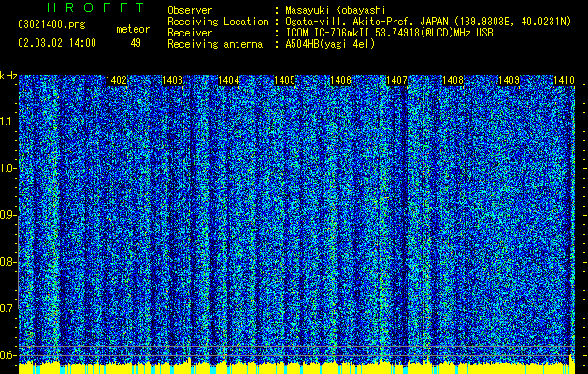The height and width of the screenshot is (374, 588).
Task: Click the 1.1 frequency axis label
Action: [x=7, y=122]
